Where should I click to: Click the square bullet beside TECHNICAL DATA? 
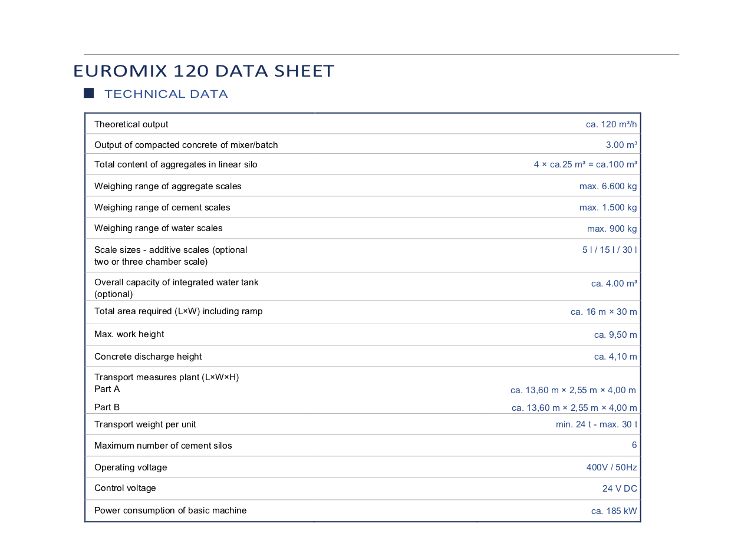tap(89, 93)
